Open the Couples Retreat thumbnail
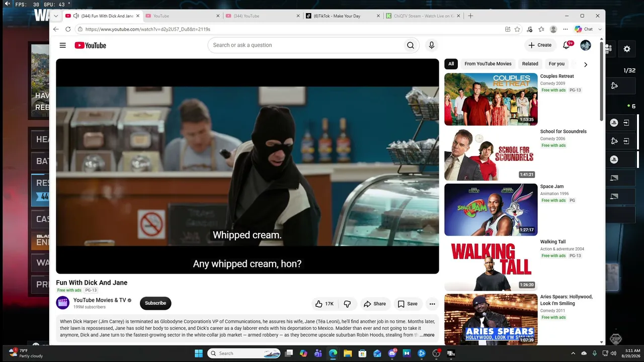Viewport: 644px width, 362px height. (x=491, y=99)
